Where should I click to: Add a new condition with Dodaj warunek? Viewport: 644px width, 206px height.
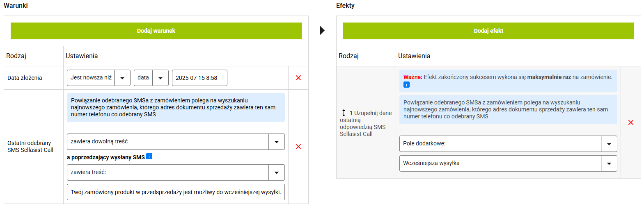(x=156, y=31)
